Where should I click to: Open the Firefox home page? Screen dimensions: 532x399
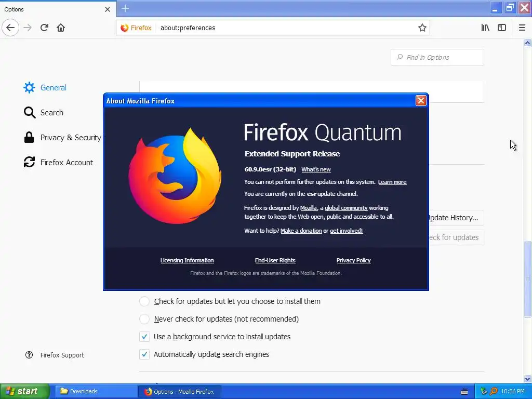point(61,28)
